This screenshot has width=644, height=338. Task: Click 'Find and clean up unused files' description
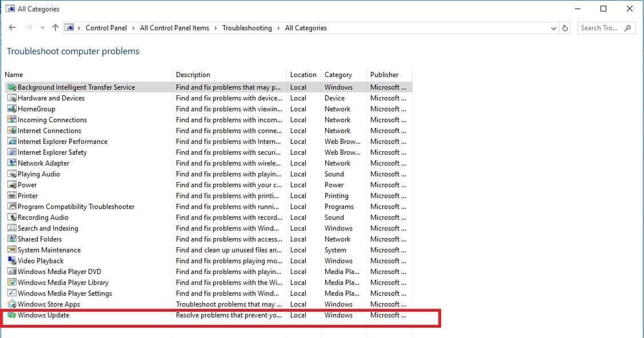(229, 250)
